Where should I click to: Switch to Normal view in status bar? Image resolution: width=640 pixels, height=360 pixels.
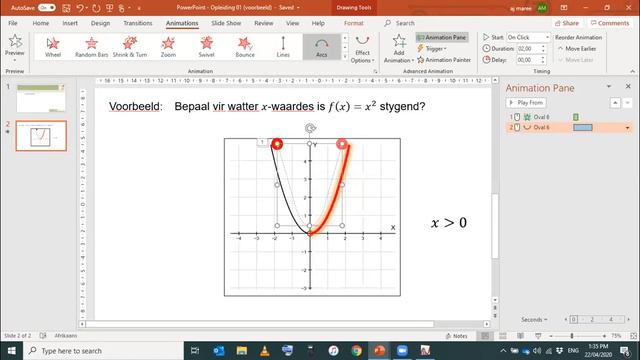click(x=485, y=336)
